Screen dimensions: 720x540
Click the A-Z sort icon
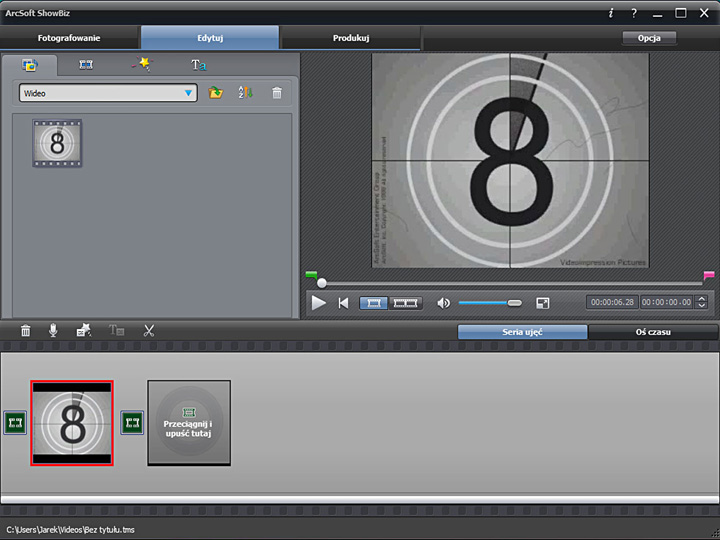[x=246, y=93]
